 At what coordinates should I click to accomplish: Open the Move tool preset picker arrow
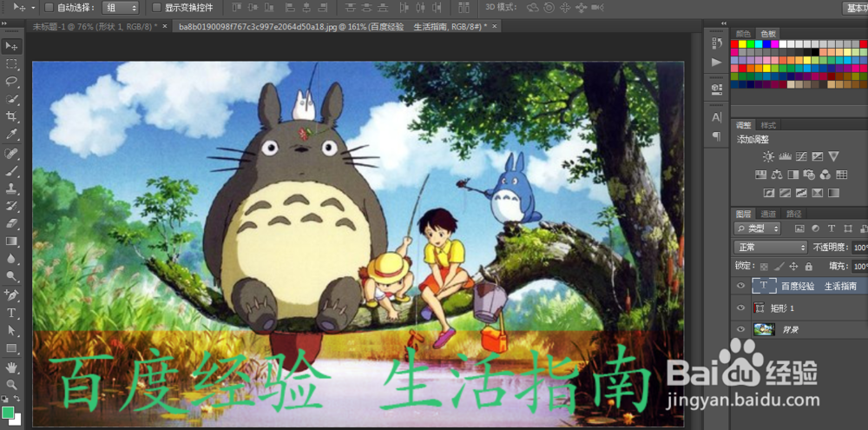pos(33,8)
